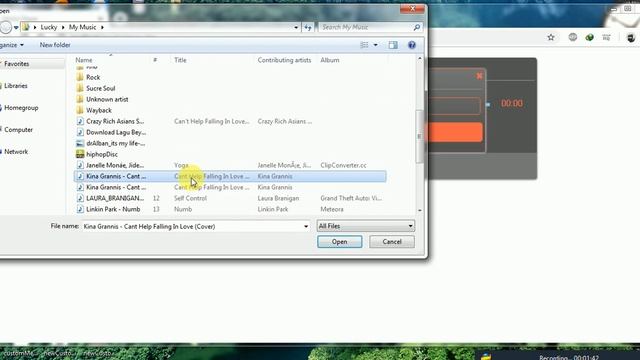This screenshot has width=640, height=360.
Task: Click the ClipConverter.cc album cell
Action: tap(343, 165)
